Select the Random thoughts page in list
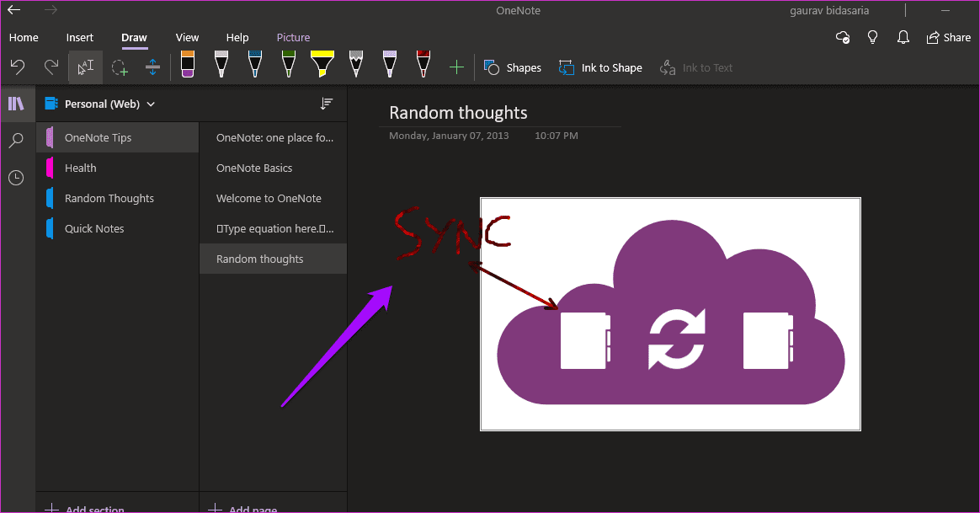Viewport: 980px width, 513px height. coord(273,259)
